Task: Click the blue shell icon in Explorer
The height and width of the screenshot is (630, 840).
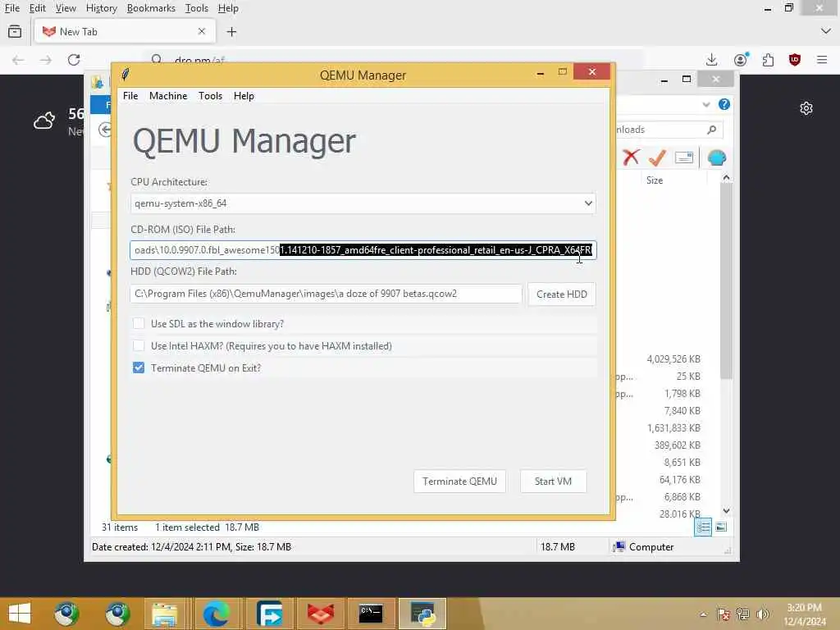Action: point(717,157)
